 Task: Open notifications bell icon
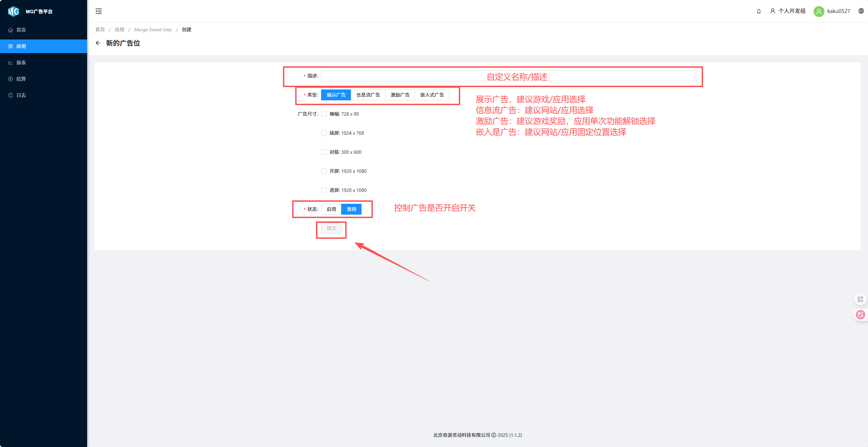pyautogui.click(x=758, y=11)
